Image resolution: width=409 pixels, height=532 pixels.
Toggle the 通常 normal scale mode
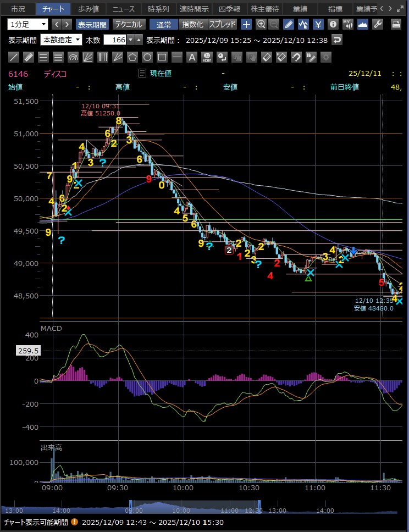coord(163,24)
